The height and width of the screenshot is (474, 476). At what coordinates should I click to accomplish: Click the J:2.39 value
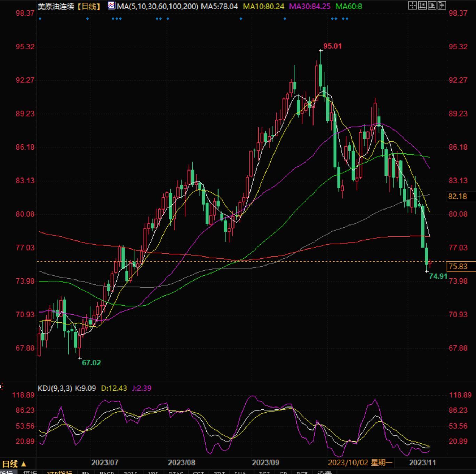142,388
